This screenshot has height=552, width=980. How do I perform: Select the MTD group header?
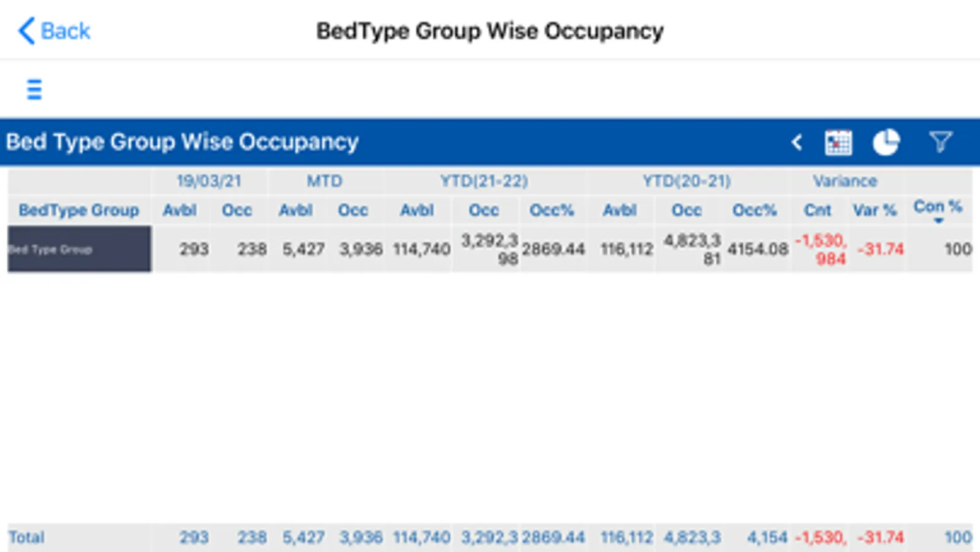tap(324, 181)
